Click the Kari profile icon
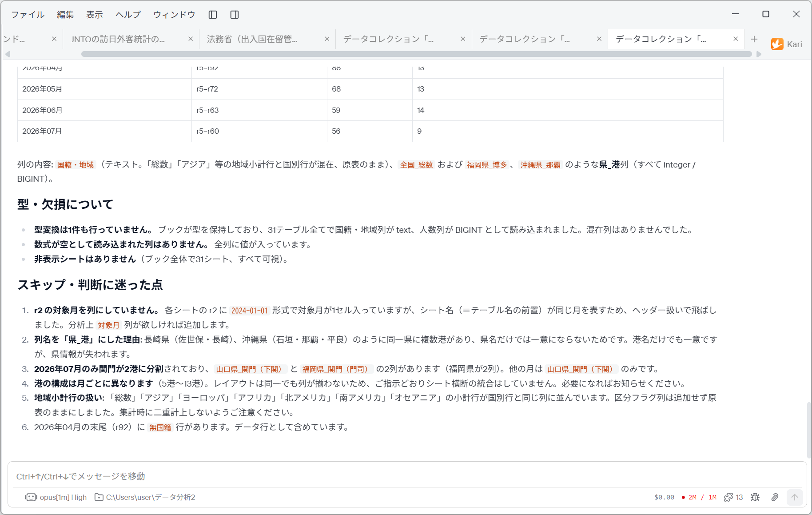Viewport: 812px width, 515px height. click(x=777, y=44)
